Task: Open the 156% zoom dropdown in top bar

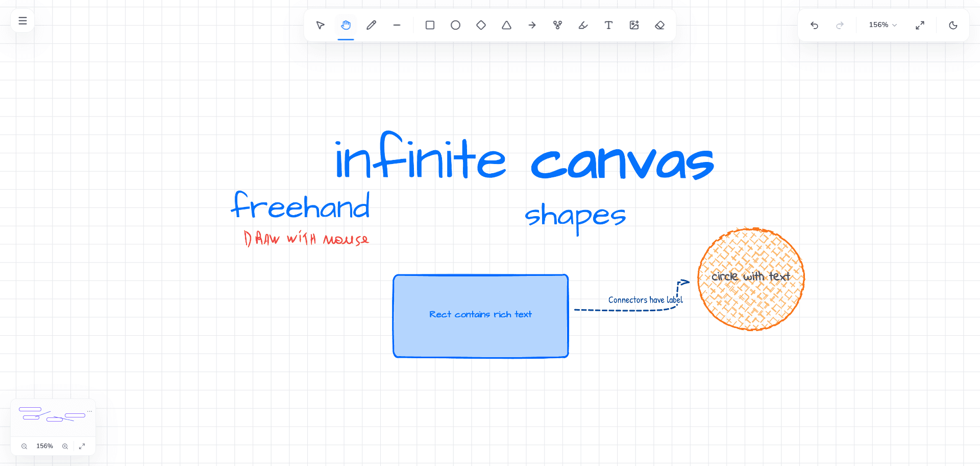Action: click(x=883, y=25)
